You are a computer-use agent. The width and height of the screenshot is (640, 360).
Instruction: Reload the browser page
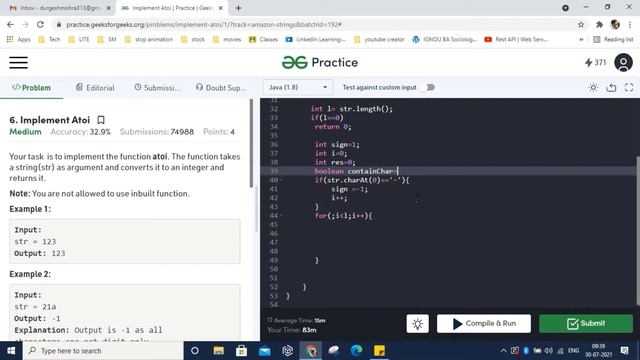pyautogui.click(x=40, y=24)
